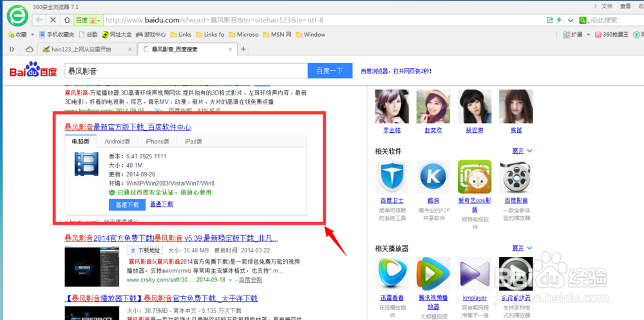Click the 高速下载 button
644x320 pixels.
point(128,205)
